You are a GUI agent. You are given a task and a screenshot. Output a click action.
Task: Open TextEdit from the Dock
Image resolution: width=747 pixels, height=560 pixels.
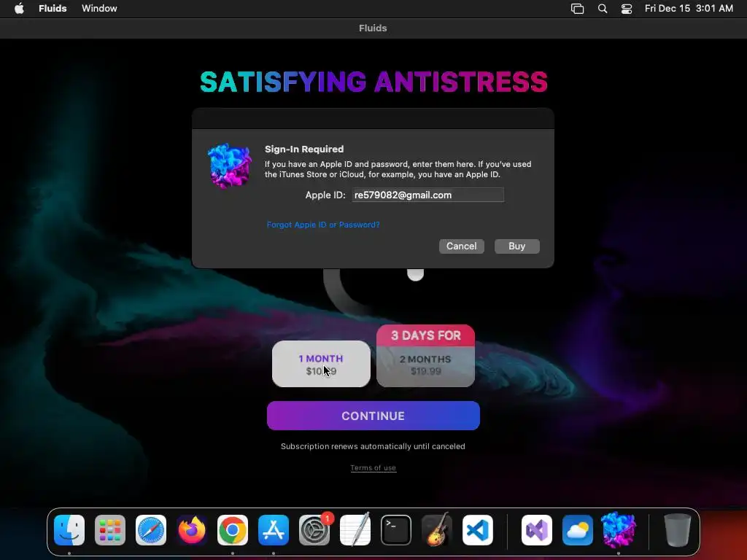point(355,530)
